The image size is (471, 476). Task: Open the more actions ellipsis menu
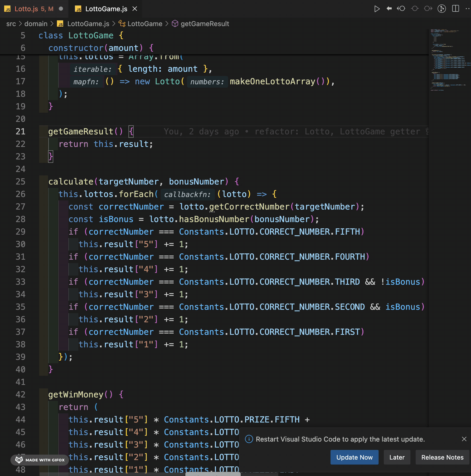pyautogui.click(x=467, y=9)
